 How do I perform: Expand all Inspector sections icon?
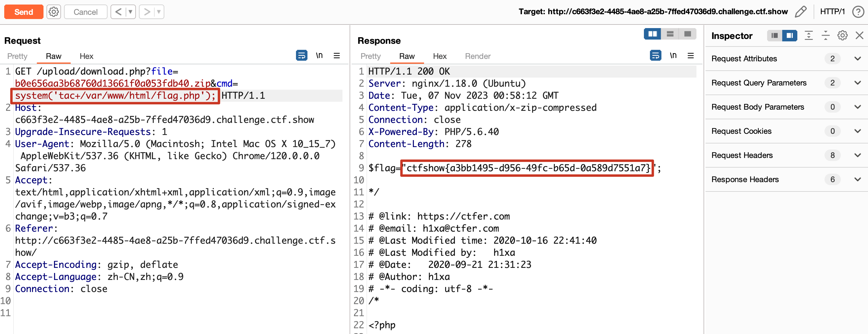(x=809, y=35)
